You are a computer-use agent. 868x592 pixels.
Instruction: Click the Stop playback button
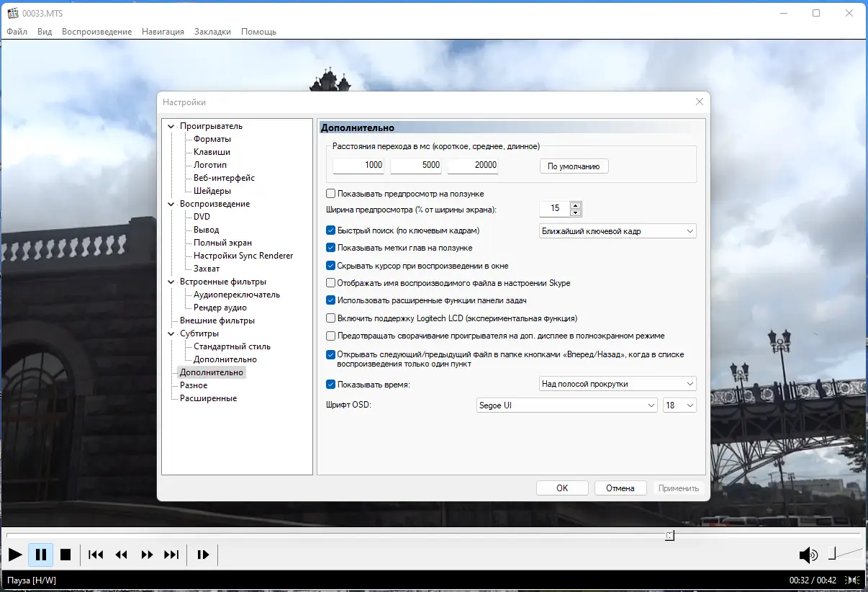pyautogui.click(x=65, y=555)
